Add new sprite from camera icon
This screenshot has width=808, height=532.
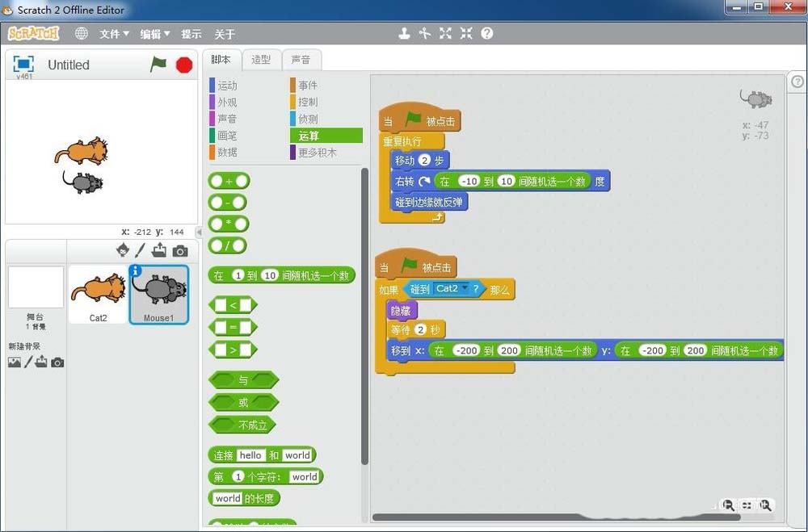pyautogui.click(x=180, y=251)
